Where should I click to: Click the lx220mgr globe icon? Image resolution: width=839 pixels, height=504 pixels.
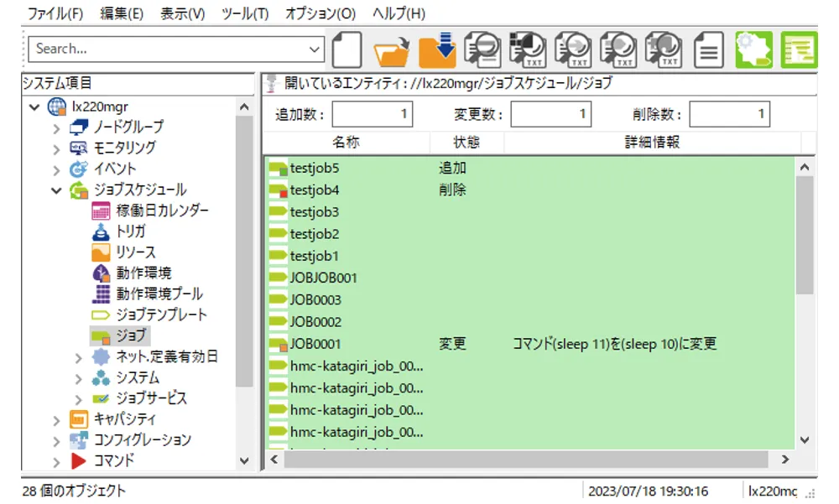[57, 107]
